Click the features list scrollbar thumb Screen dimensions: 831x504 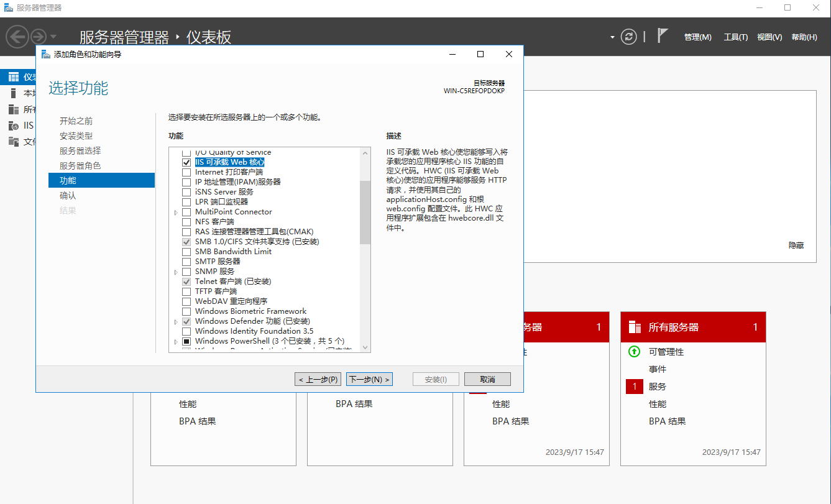pos(365,213)
